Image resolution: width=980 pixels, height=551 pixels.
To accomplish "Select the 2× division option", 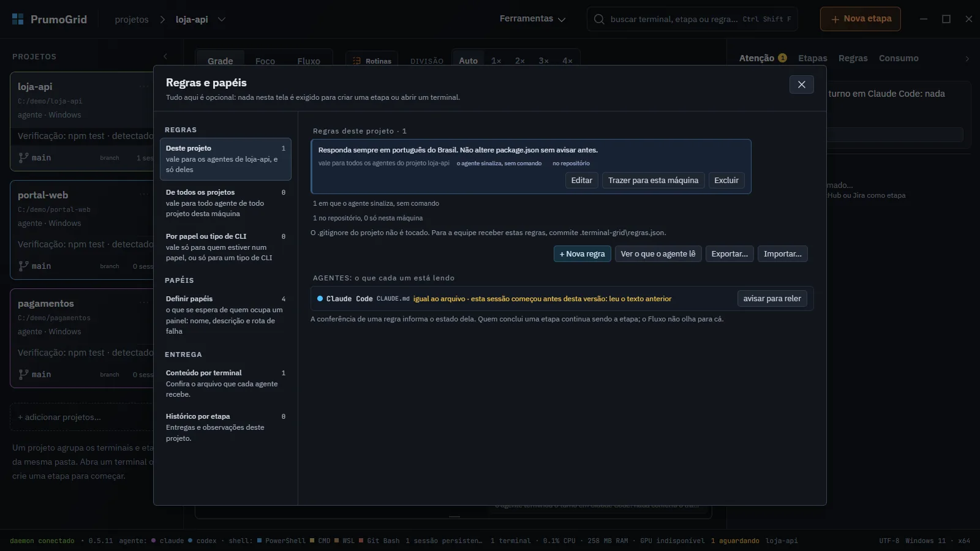I will point(520,61).
